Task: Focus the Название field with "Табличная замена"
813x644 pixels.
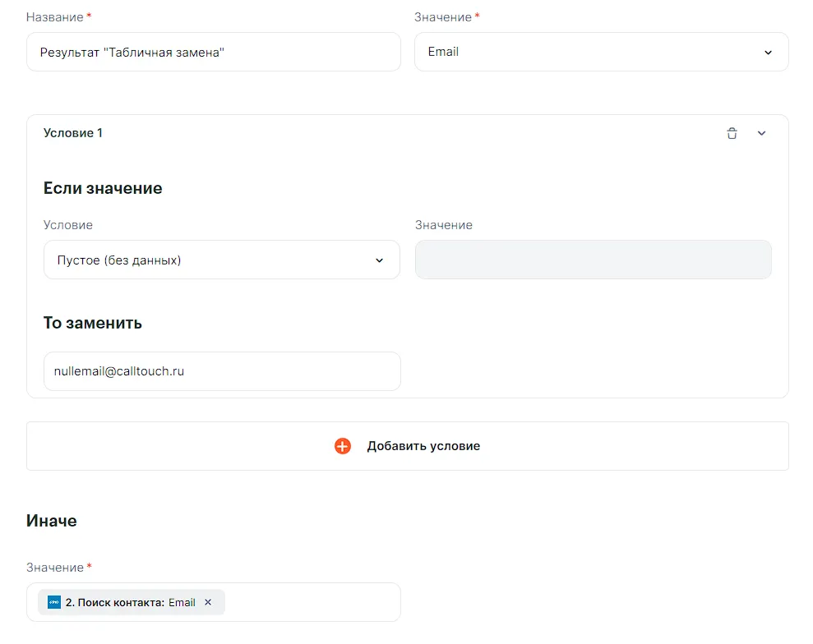Action: [x=214, y=52]
